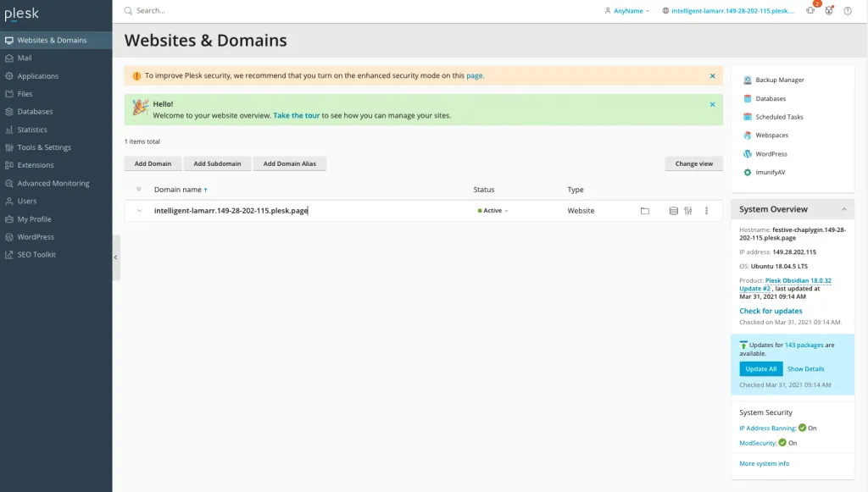This screenshot has height=492, width=868.
Task: Dismiss the orange security warning banner
Action: pos(712,75)
